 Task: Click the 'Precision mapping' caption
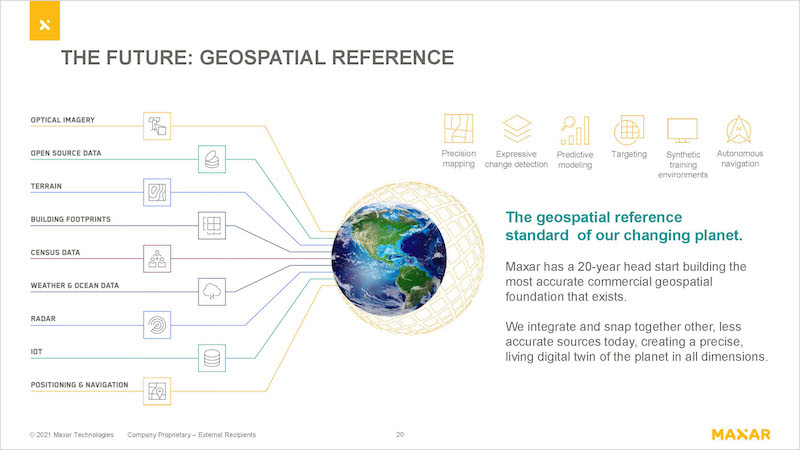[x=459, y=159]
